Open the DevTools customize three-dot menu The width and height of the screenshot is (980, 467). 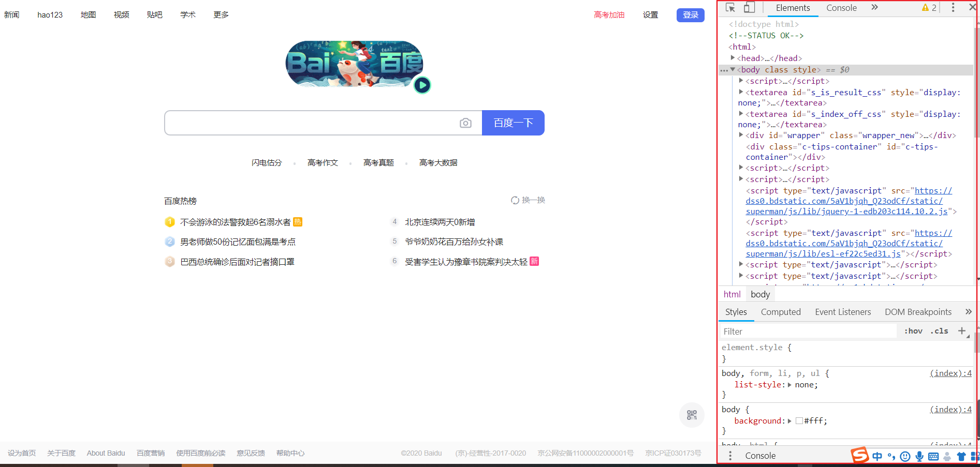click(953, 8)
